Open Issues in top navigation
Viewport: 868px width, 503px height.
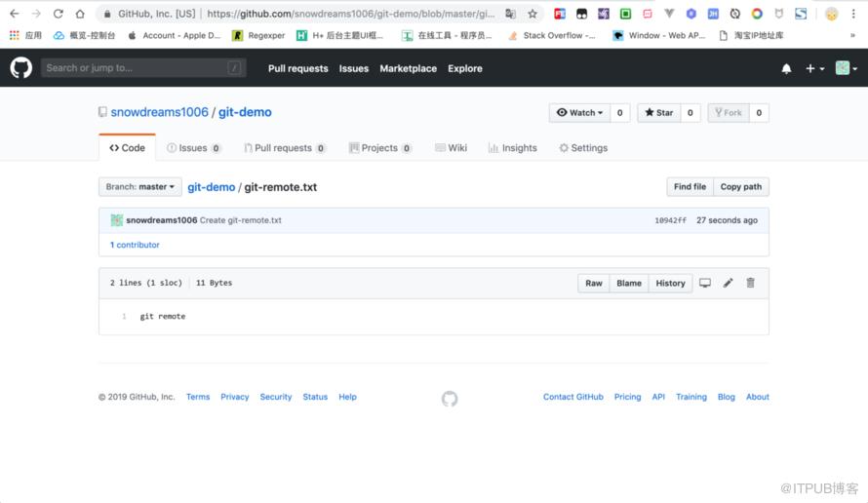click(x=354, y=68)
